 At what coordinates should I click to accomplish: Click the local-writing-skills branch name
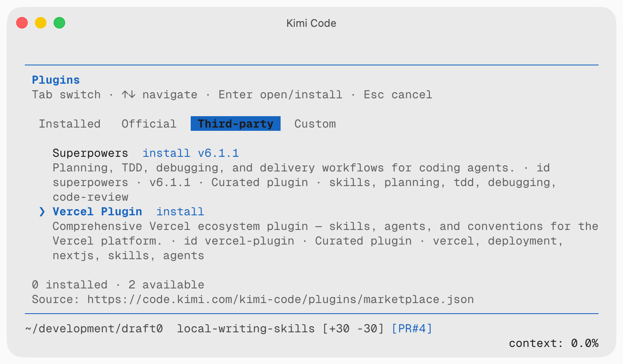point(246,328)
